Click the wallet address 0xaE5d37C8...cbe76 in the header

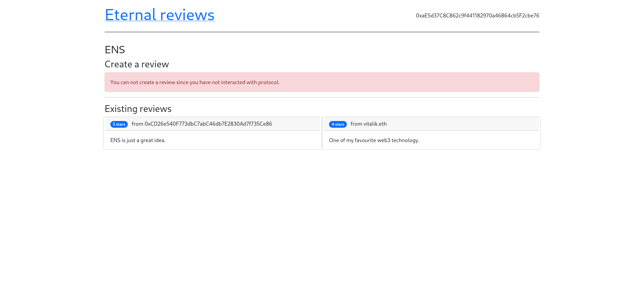pos(477,15)
